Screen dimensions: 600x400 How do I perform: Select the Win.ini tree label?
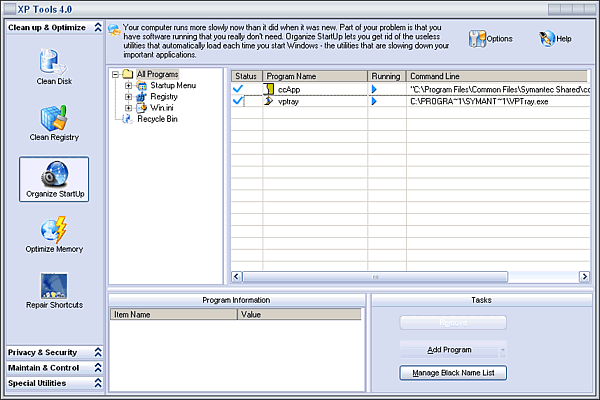(161, 108)
